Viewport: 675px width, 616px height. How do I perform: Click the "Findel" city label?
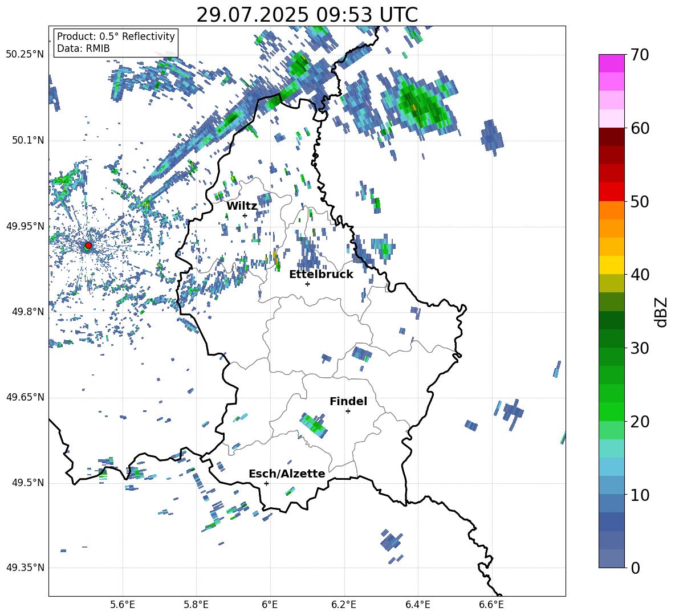pos(348,401)
